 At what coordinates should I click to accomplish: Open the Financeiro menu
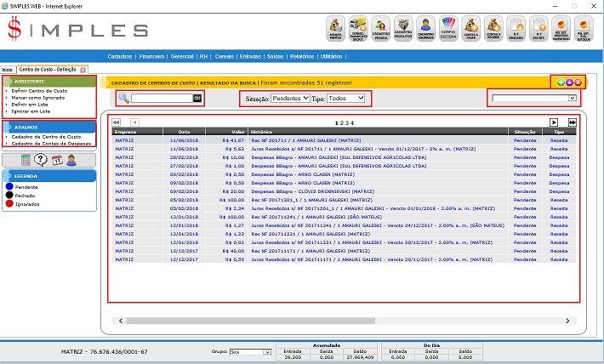coord(152,56)
